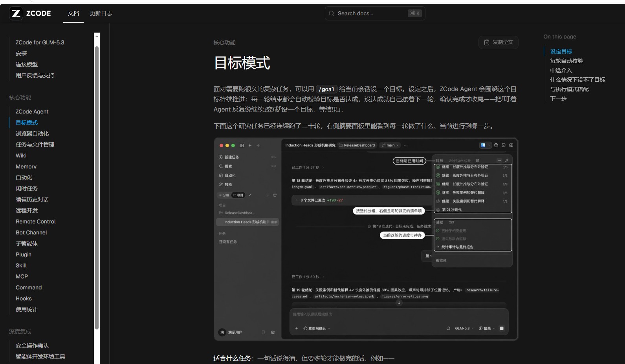Open the 更新日志 tab

[101, 13]
